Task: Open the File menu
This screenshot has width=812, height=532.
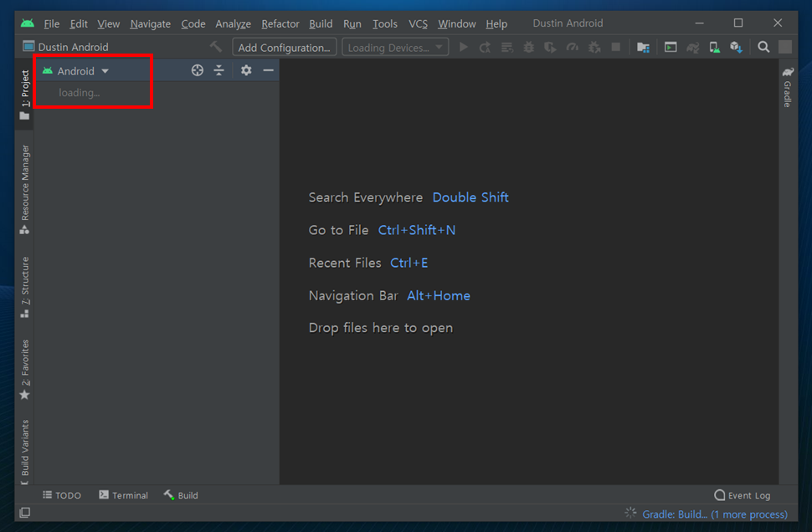Action: [51, 23]
